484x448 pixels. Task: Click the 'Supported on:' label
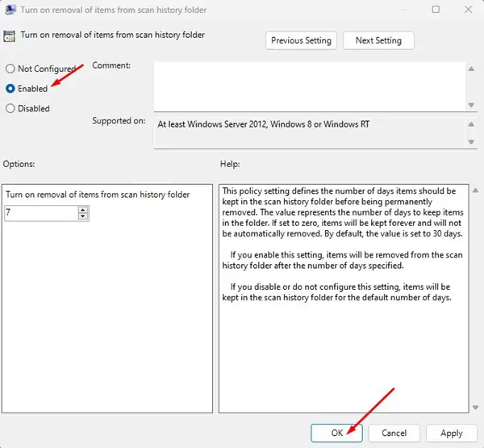pyautogui.click(x=119, y=121)
